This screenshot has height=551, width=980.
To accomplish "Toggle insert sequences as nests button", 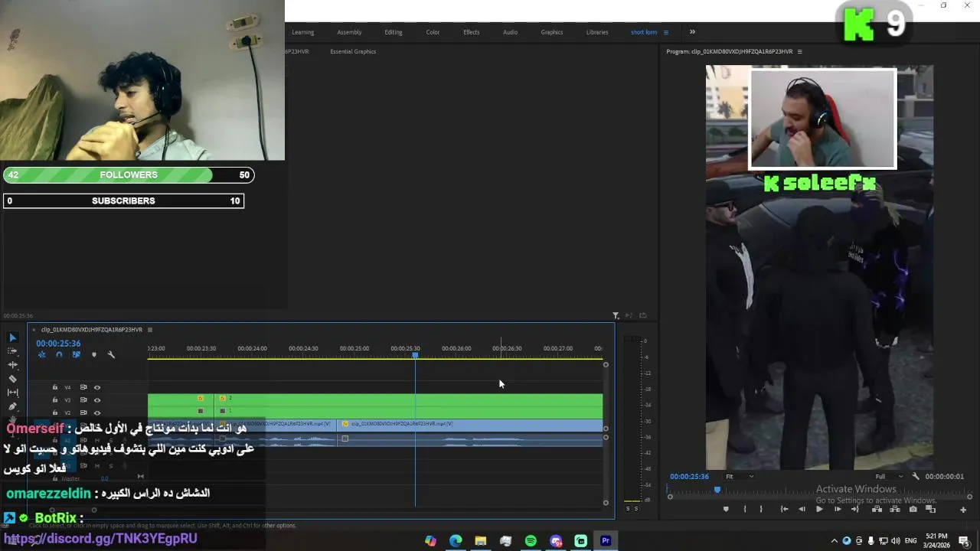I will [41, 354].
